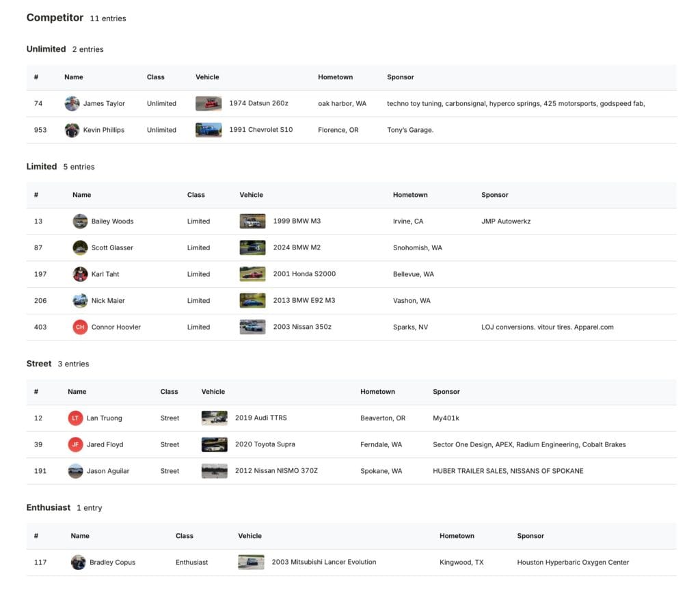Open the 2003 Mitsubishi Lancer Evolution thumbnail
Viewport: 700px width, 592px height.
pyautogui.click(x=251, y=562)
